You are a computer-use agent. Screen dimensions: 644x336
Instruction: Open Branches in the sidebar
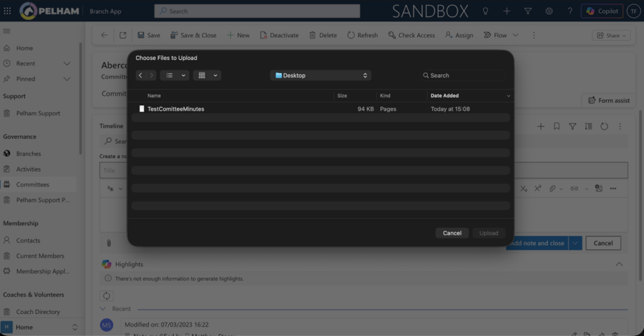pyautogui.click(x=29, y=154)
